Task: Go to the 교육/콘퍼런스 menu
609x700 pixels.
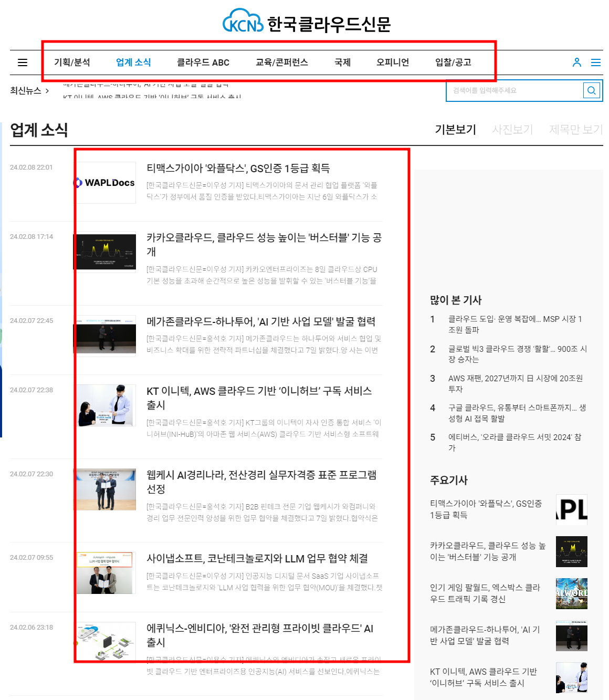Action: coord(282,62)
